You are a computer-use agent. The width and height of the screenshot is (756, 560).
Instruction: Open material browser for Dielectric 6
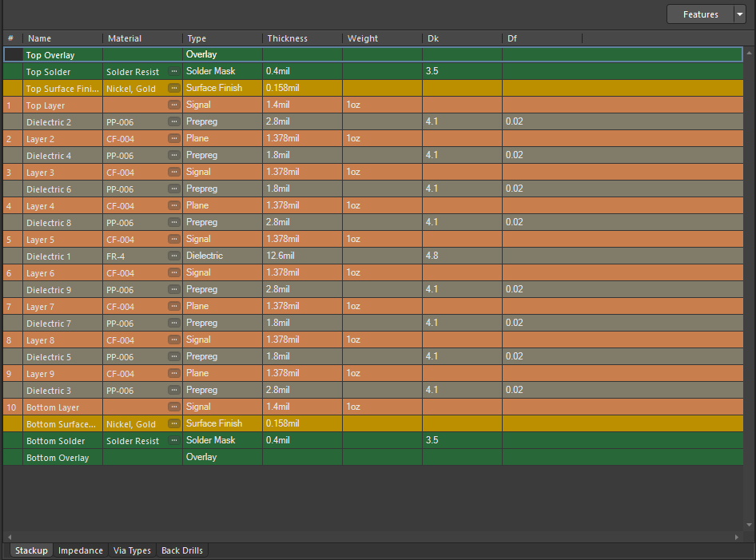click(174, 189)
